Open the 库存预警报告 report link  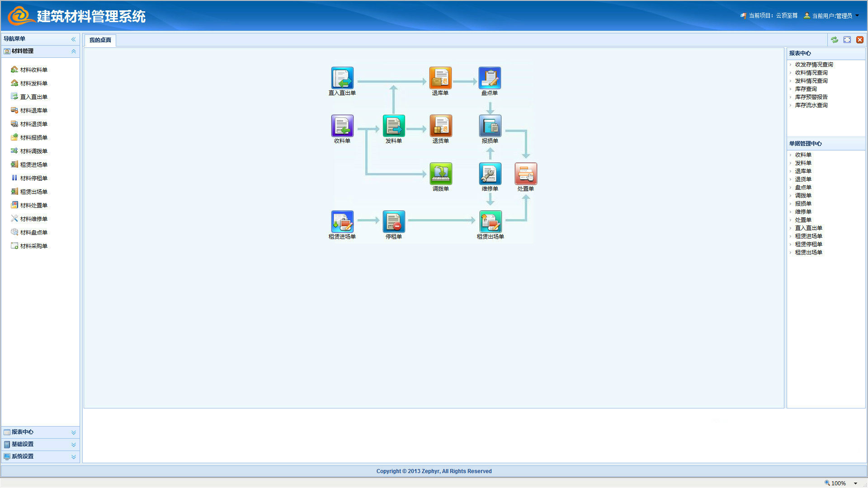pyautogui.click(x=811, y=97)
